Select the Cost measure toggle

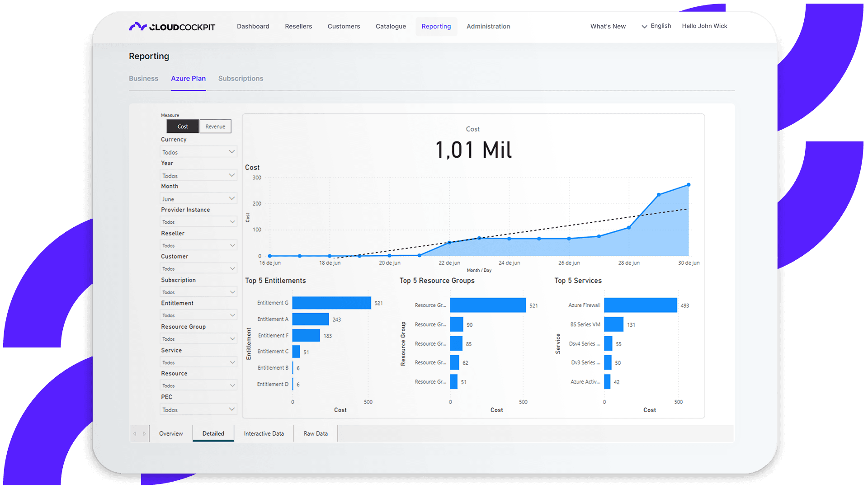point(182,127)
